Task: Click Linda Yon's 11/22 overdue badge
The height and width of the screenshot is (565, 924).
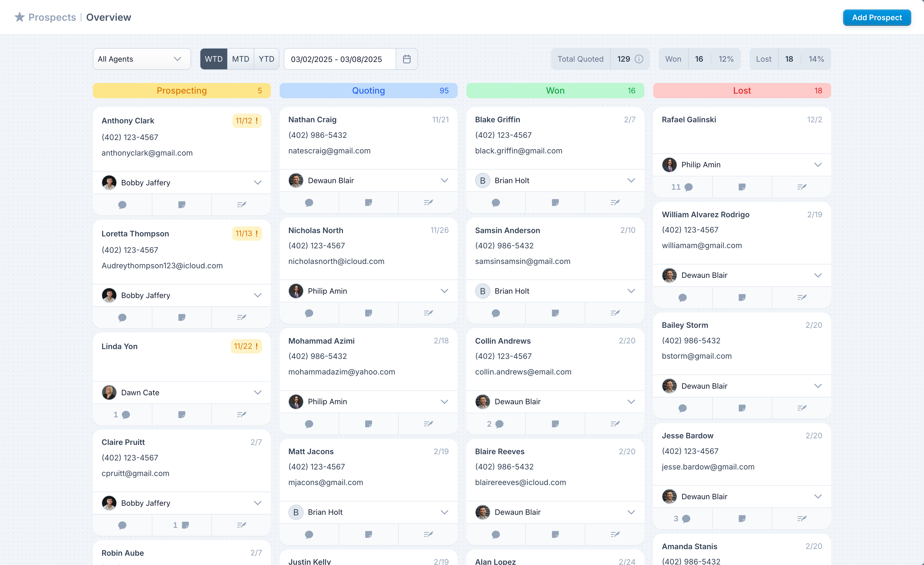Action: [x=246, y=346]
